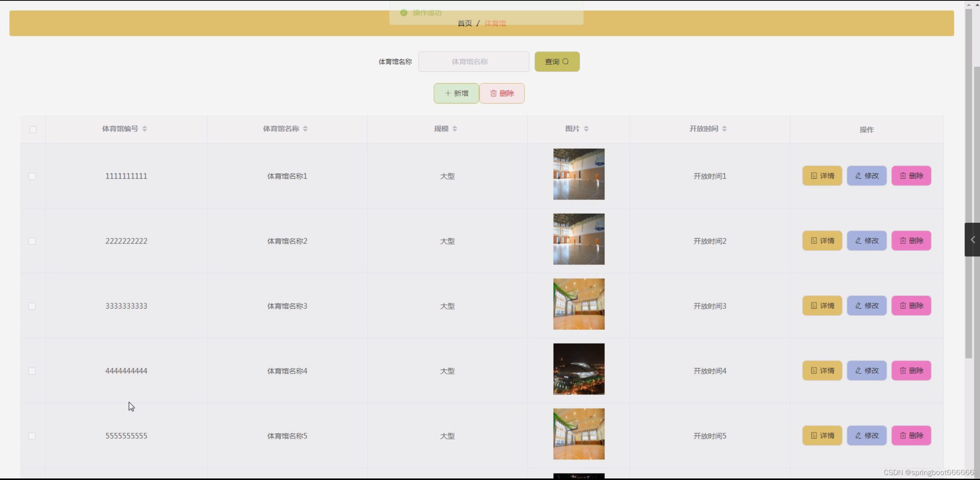The width and height of the screenshot is (980, 480).
Task: Click 修改 edit for 体育馆名称4 row
Action: coord(867,371)
